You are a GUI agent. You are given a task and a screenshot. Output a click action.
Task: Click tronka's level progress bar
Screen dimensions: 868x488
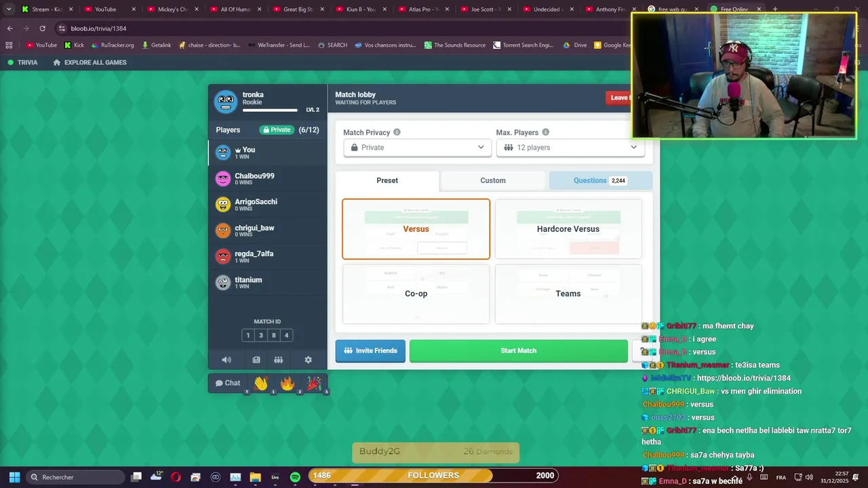click(x=270, y=110)
